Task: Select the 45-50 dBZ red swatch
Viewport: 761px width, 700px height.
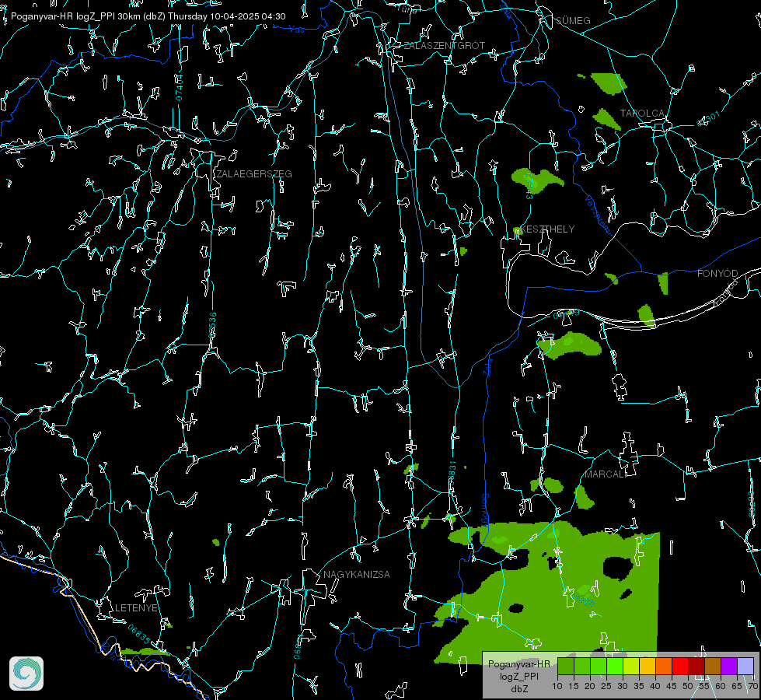Action: pyautogui.click(x=680, y=667)
